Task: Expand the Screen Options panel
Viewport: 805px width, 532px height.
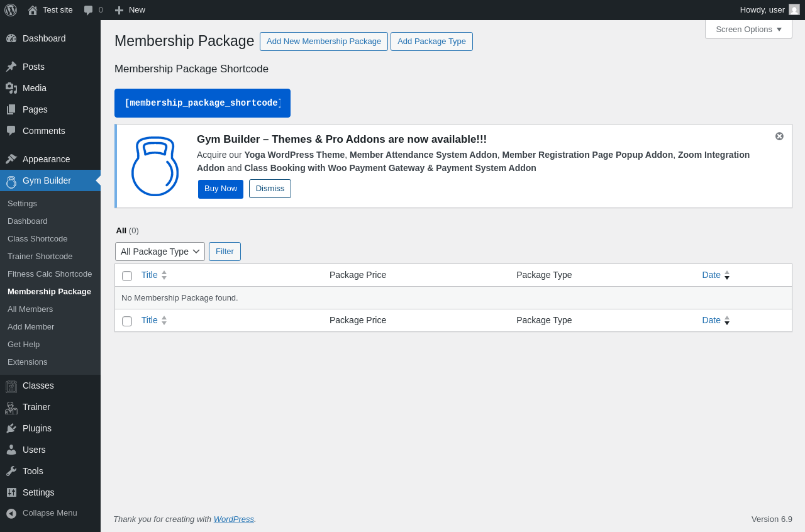Action: 748,30
